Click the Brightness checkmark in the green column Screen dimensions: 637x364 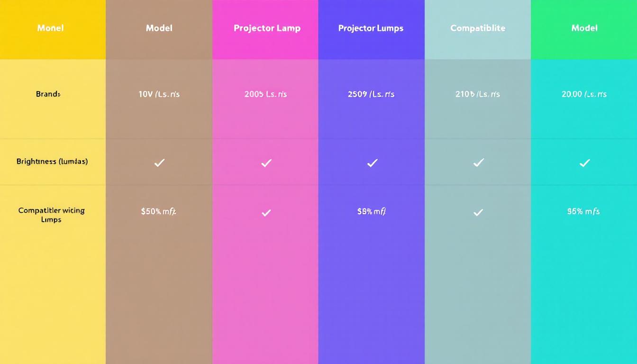pos(585,163)
